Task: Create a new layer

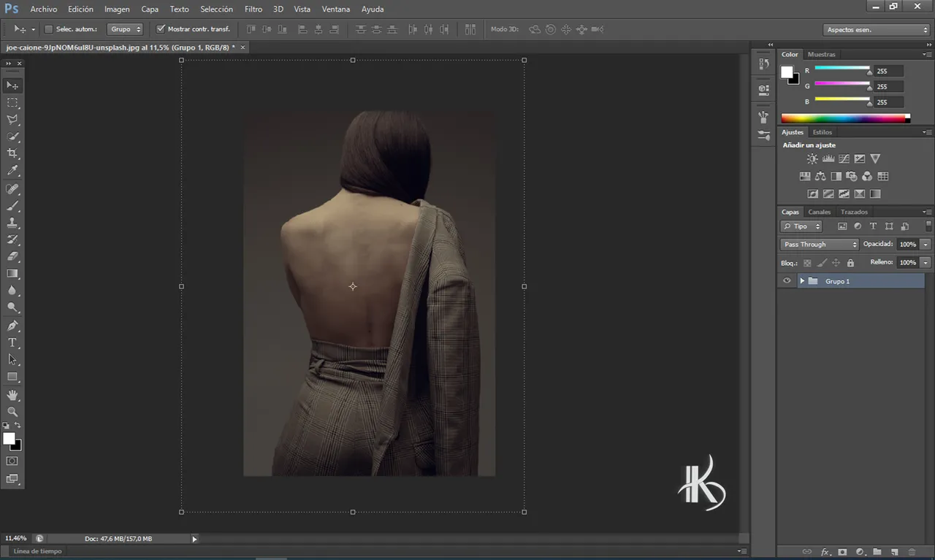Action: 894,552
